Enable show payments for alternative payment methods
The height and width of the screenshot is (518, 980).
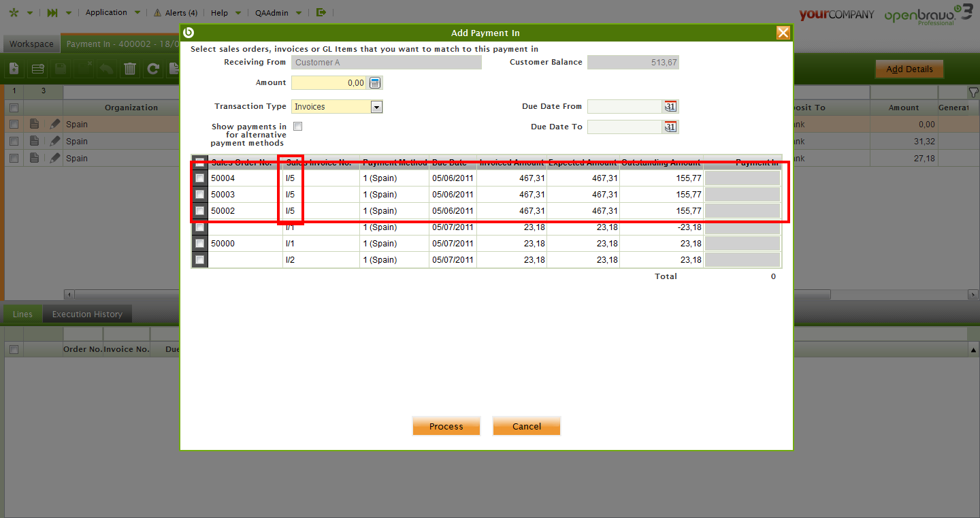297,127
